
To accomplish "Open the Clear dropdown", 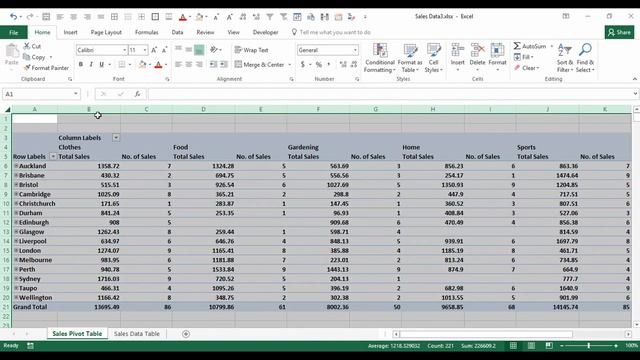I will pos(527,68).
